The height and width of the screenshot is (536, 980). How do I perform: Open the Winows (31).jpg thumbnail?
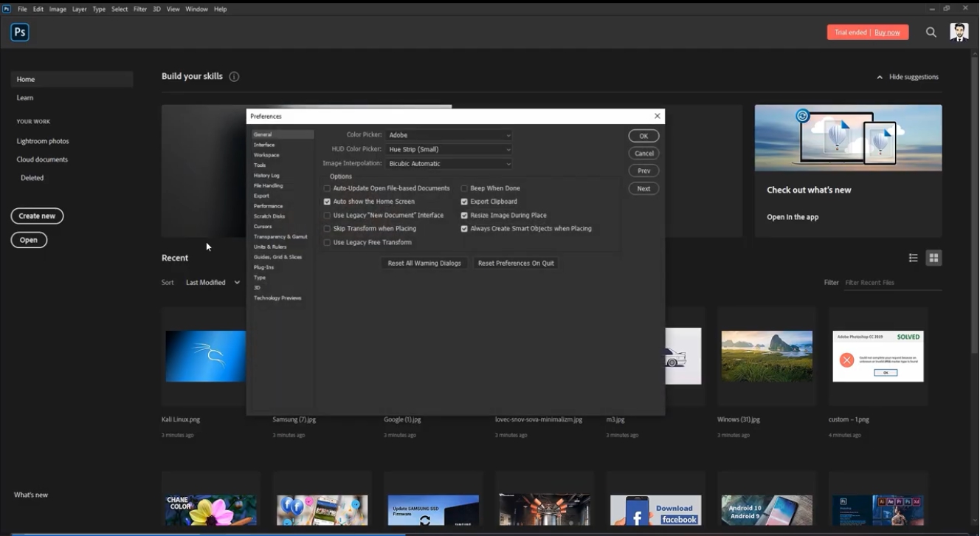coord(767,357)
